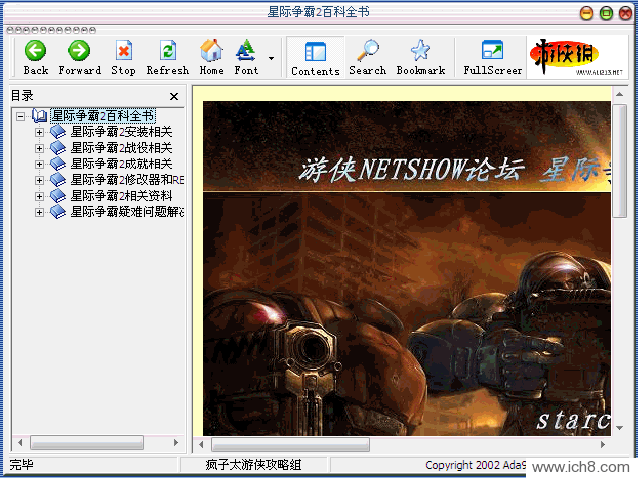Click the Forward navigation arrow icon

(x=79, y=51)
